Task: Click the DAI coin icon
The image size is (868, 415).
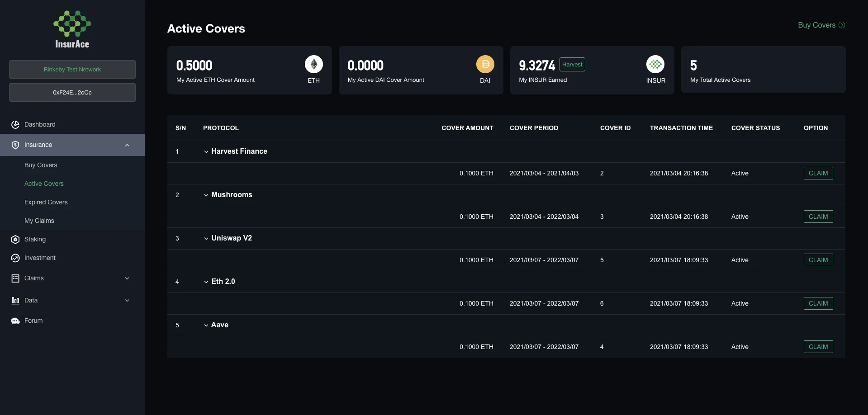Action: pyautogui.click(x=485, y=64)
